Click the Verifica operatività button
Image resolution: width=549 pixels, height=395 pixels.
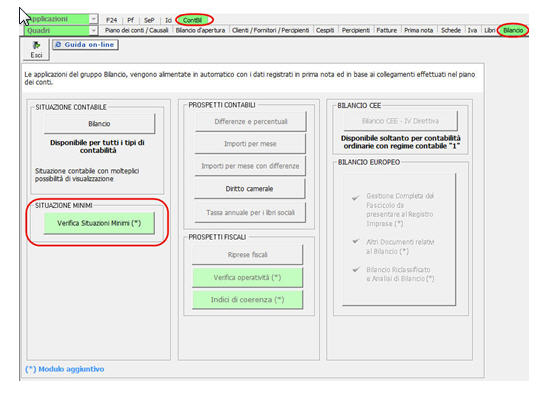(x=247, y=278)
